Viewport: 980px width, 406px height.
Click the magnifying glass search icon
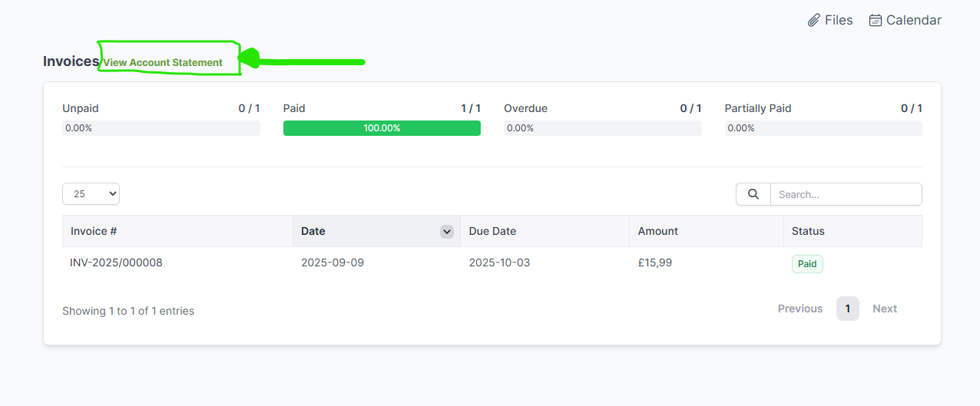tap(753, 194)
